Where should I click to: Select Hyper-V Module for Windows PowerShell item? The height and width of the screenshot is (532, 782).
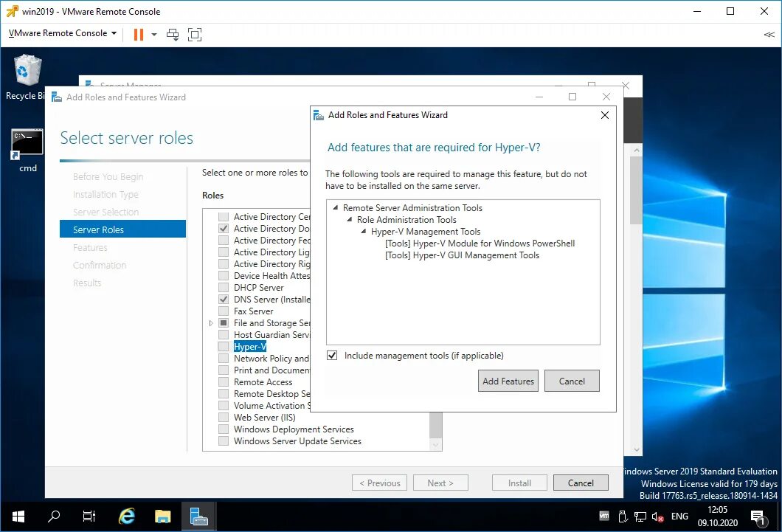coord(480,243)
